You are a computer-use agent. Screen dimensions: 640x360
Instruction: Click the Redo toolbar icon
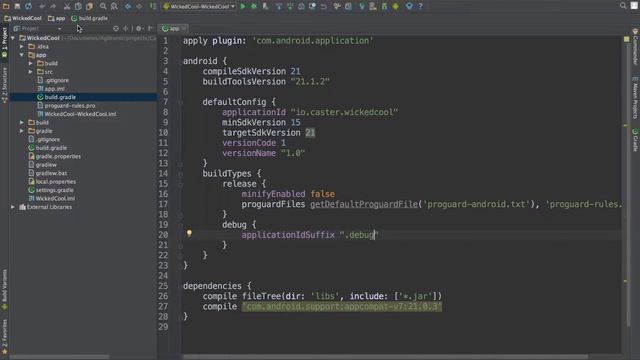pyautogui.click(x=53, y=6)
